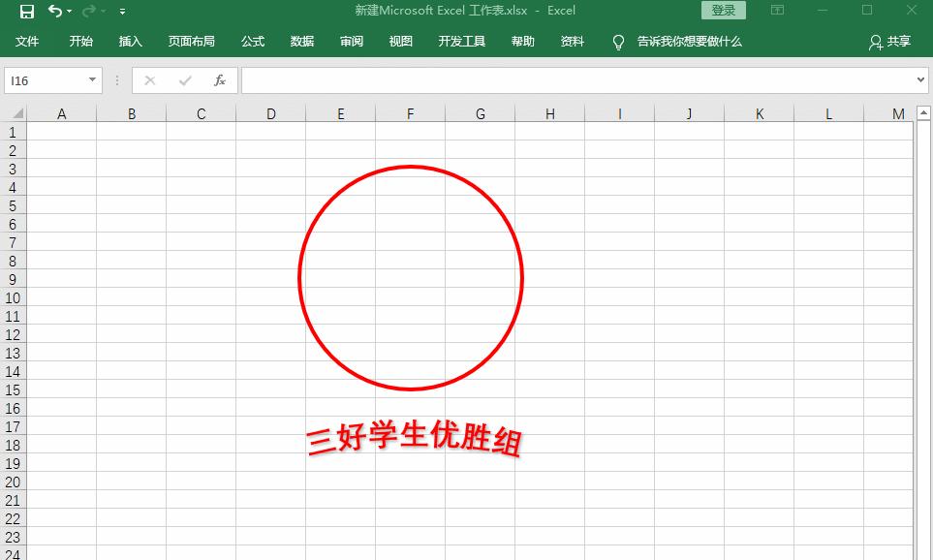Open the Quick Access Toolbar customize menu
The image size is (933, 560).
[x=122, y=10]
